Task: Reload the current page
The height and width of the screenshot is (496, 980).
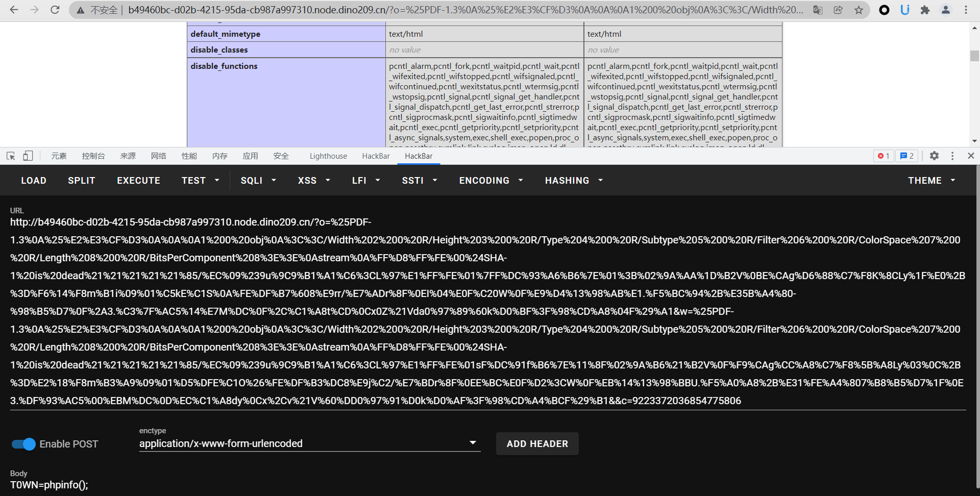Action: [x=55, y=10]
